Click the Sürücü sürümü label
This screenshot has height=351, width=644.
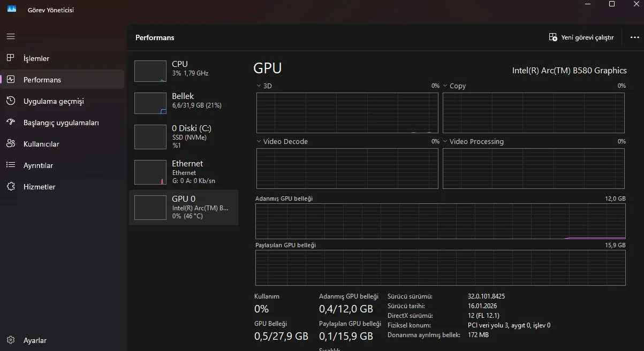click(410, 296)
